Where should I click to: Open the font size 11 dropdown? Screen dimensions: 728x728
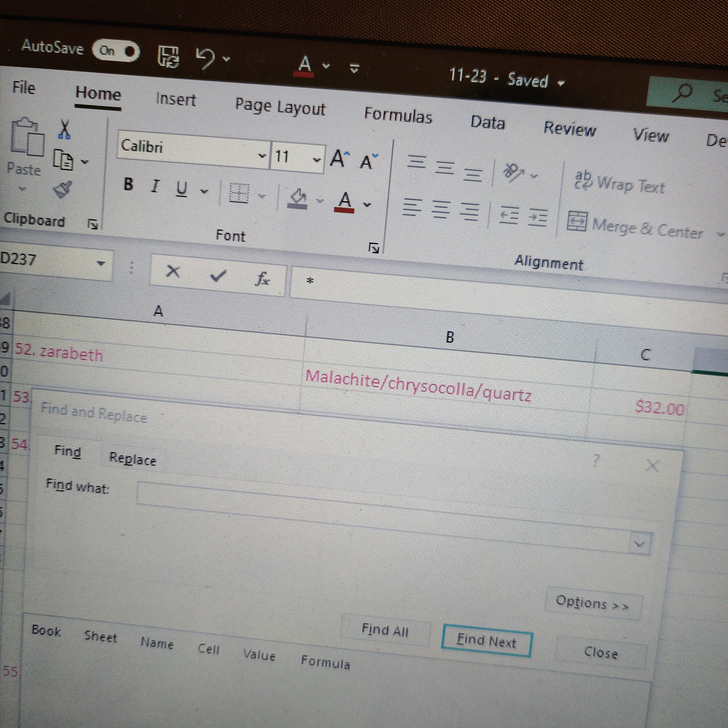317,160
